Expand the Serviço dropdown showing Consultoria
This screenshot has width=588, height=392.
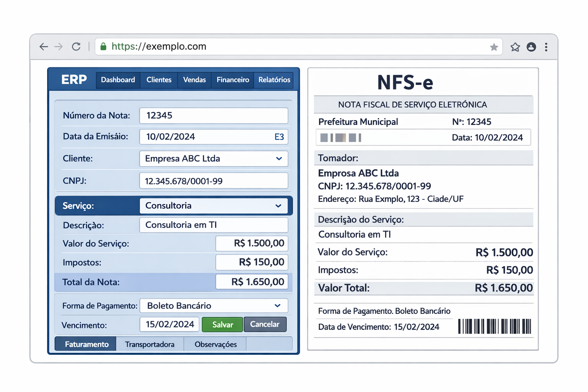pyautogui.click(x=214, y=206)
